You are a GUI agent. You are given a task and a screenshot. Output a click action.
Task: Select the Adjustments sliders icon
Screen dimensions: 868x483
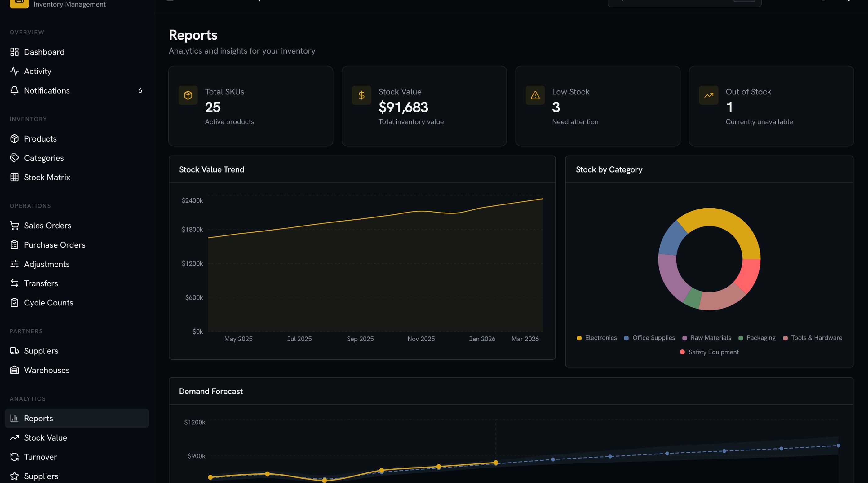[x=14, y=264]
